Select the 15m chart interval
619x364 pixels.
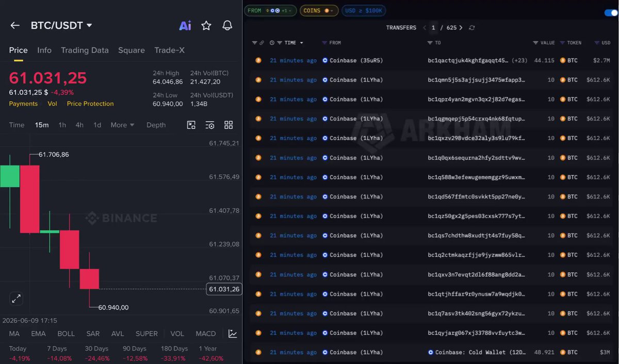(x=42, y=125)
